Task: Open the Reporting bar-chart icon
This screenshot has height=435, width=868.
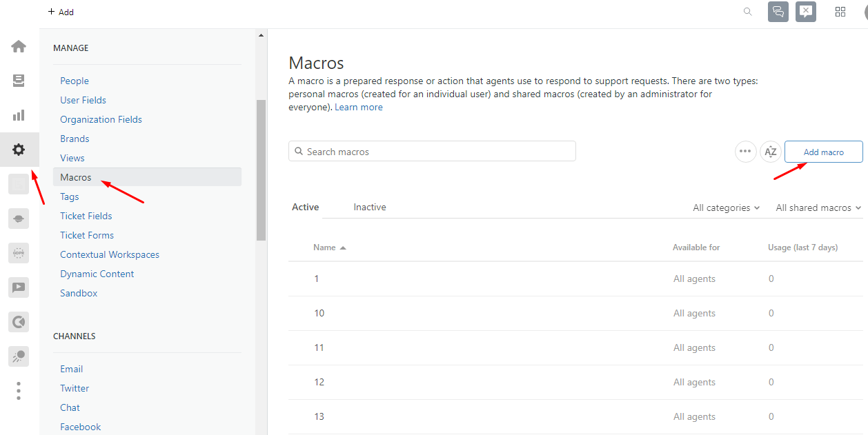Action: point(19,114)
